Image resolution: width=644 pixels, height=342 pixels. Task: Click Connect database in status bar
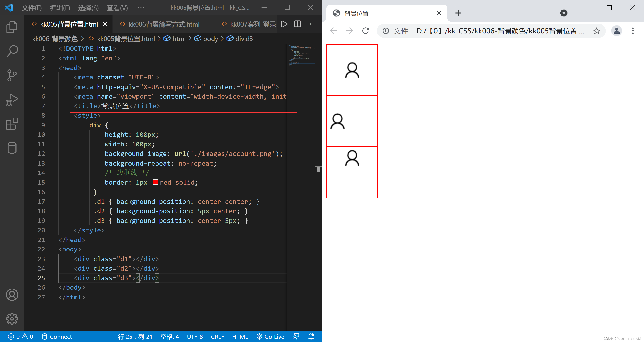point(57,337)
